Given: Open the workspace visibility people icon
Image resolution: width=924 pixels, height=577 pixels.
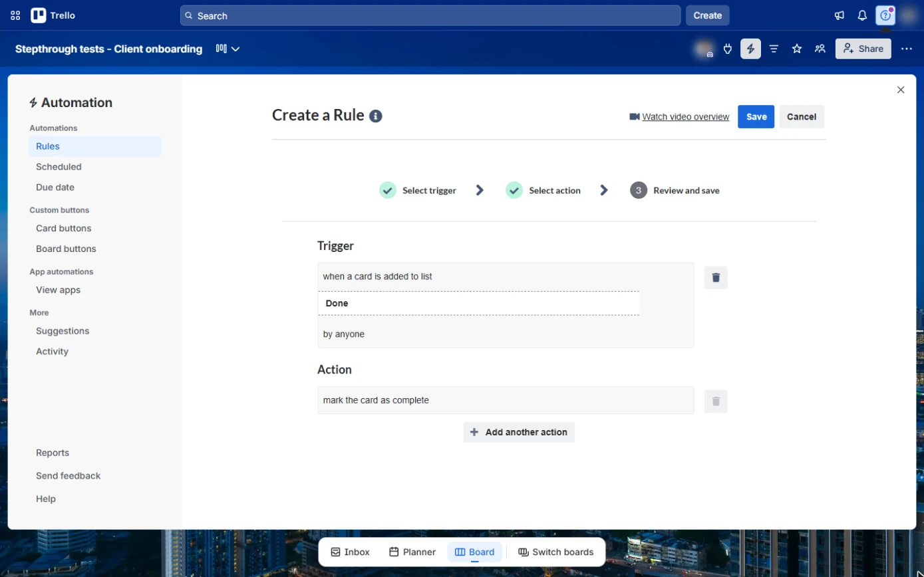Looking at the screenshot, I should (820, 49).
